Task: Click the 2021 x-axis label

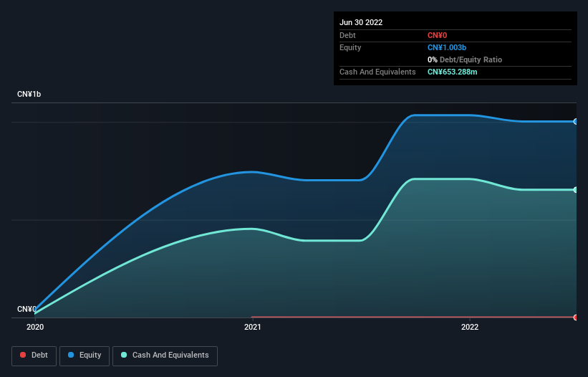Action: pyautogui.click(x=253, y=327)
